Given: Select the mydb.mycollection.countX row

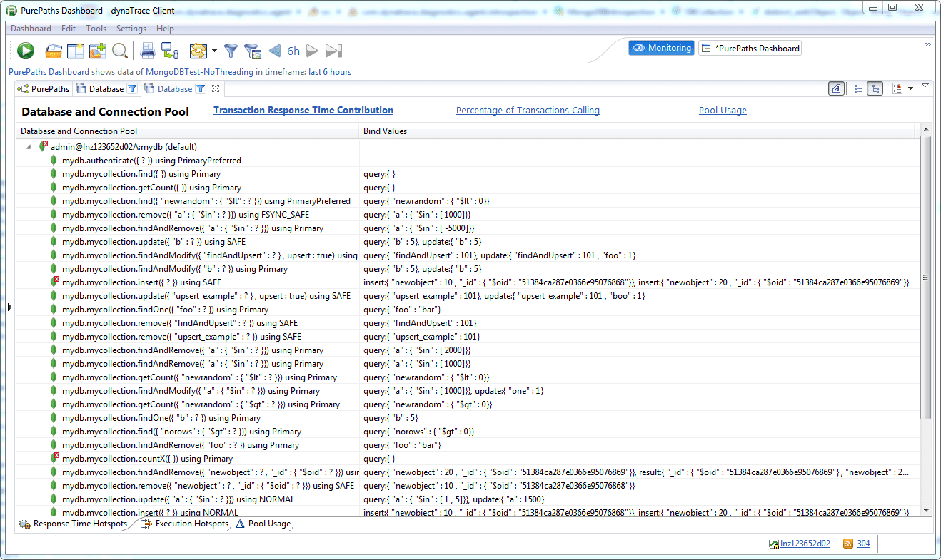Looking at the screenshot, I should coord(467,459).
